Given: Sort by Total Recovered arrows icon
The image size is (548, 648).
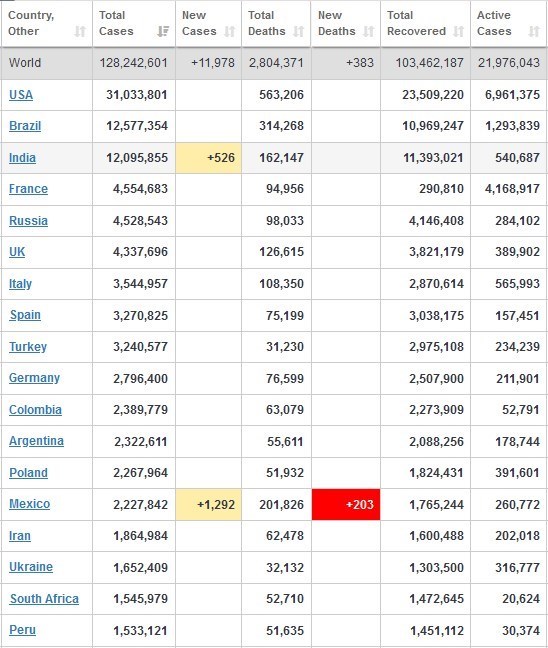Looking at the screenshot, I should (458, 31).
